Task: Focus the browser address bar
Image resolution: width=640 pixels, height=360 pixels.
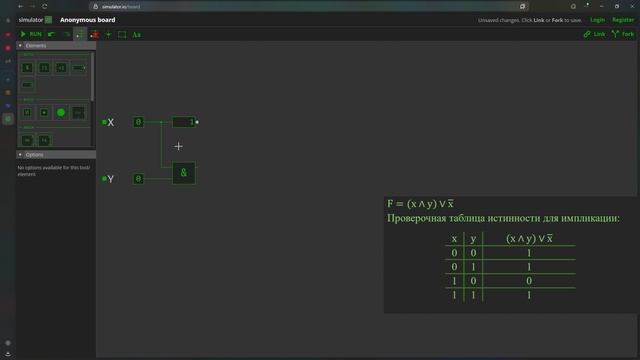Action: (309, 7)
